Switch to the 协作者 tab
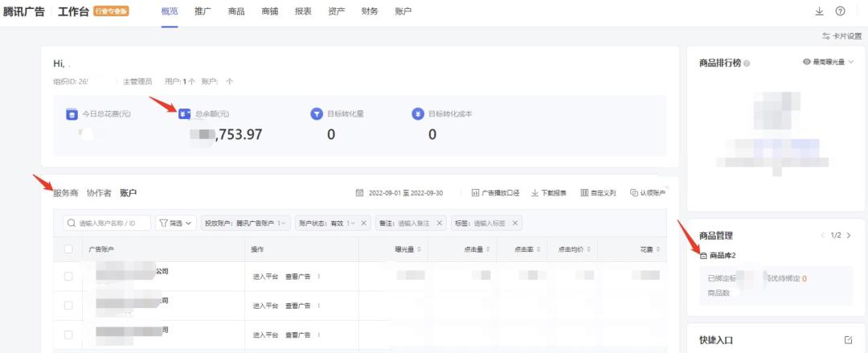The width and height of the screenshot is (868, 353). [99, 193]
